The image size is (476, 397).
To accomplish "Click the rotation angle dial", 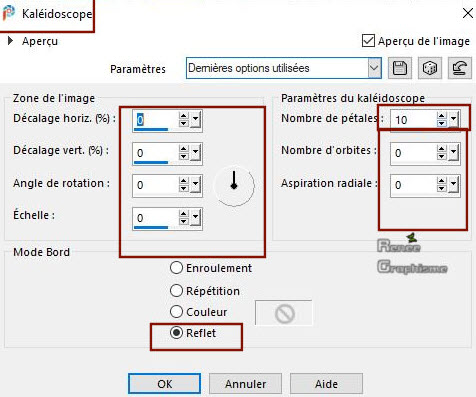I will [x=234, y=186].
